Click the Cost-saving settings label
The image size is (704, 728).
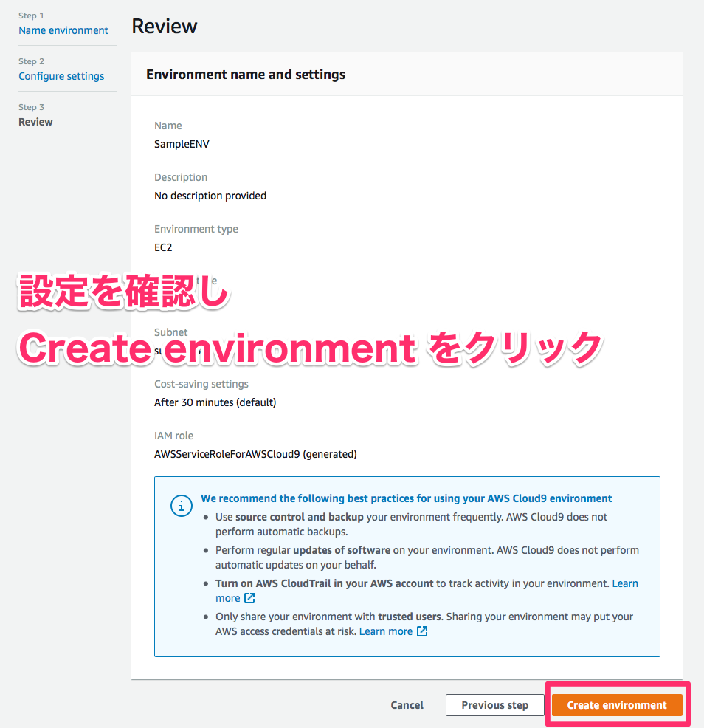(201, 384)
